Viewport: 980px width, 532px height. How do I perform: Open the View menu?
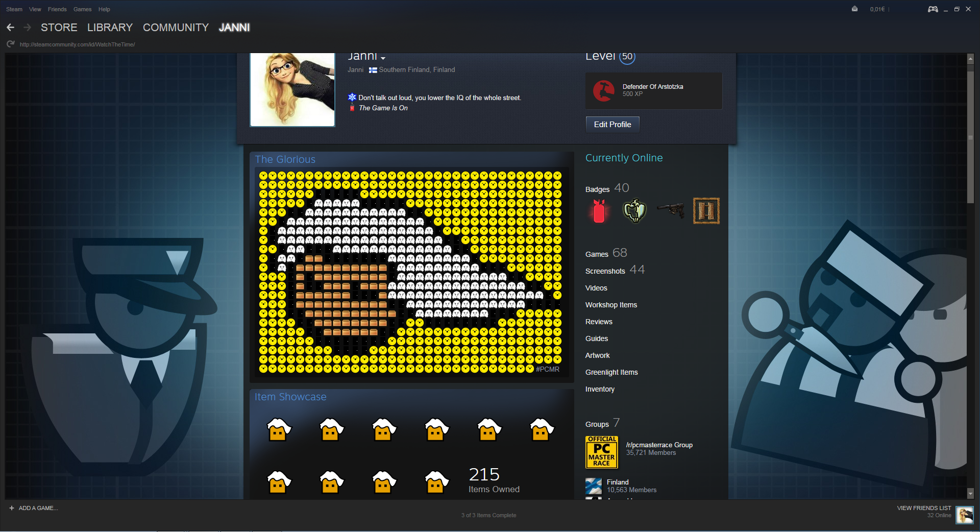[35, 9]
